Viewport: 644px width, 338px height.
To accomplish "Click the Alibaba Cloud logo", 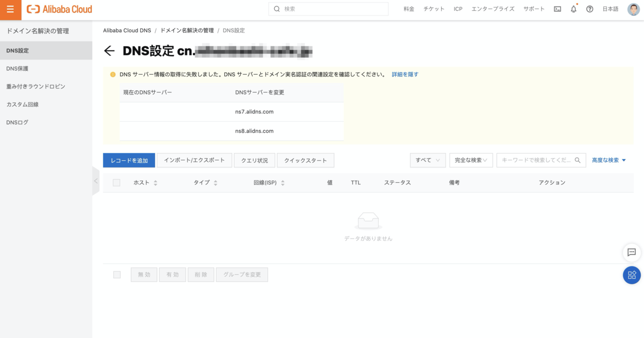I will [60, 9].
